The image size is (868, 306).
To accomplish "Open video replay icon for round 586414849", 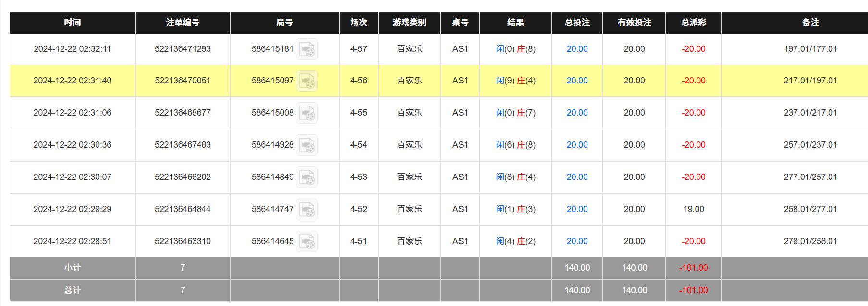I will point(306,177).
